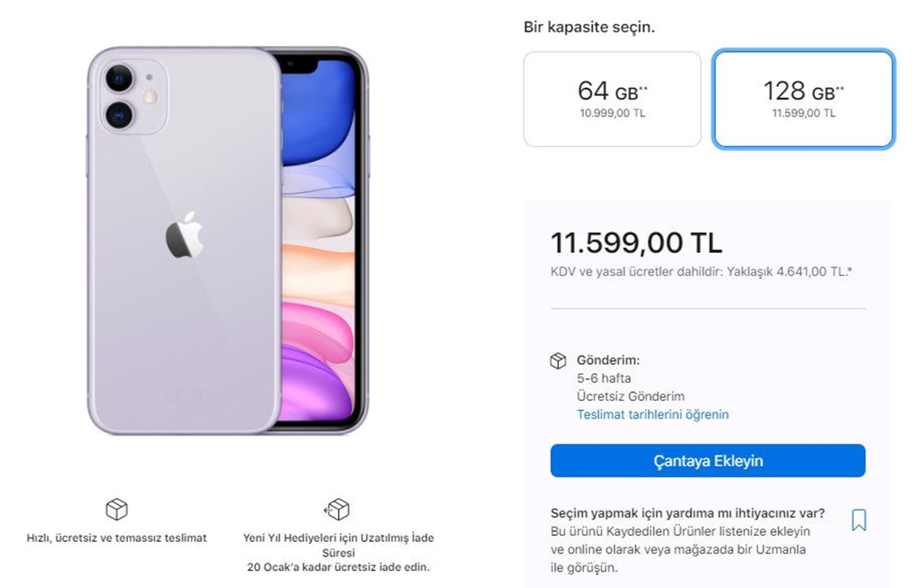Image resolution: width=920 pixels, height=588 pixels.
Task: Select the 128 GB capacity option
Action: 803,99
